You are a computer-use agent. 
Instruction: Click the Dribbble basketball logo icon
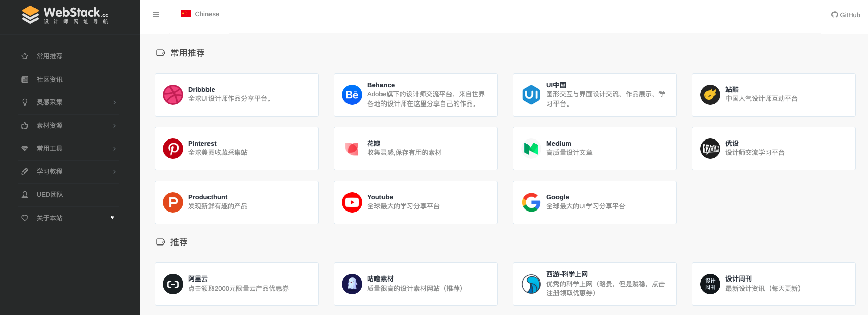[x=173, y=95]
